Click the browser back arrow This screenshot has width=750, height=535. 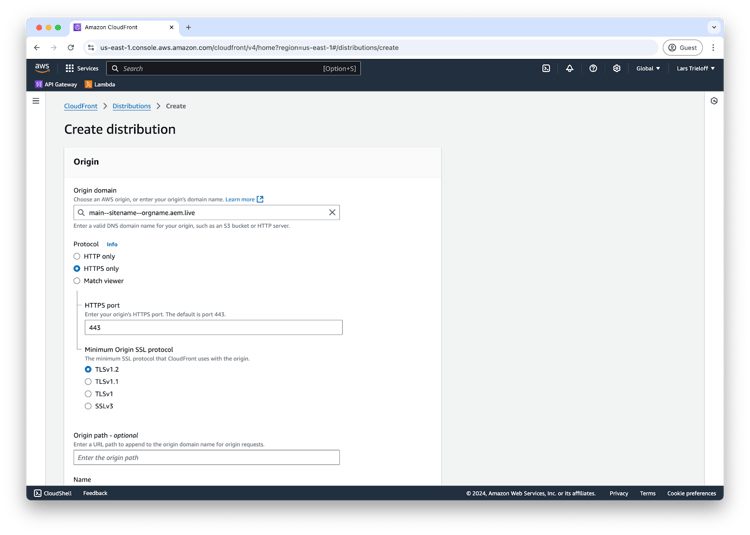click(37, 47)
